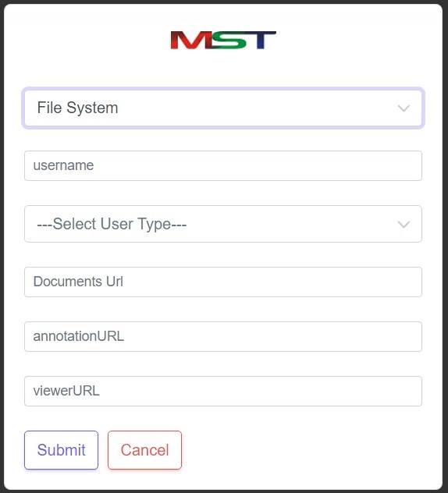
Task: Click into the Documents Url field
Action: [x=223, y=282]
